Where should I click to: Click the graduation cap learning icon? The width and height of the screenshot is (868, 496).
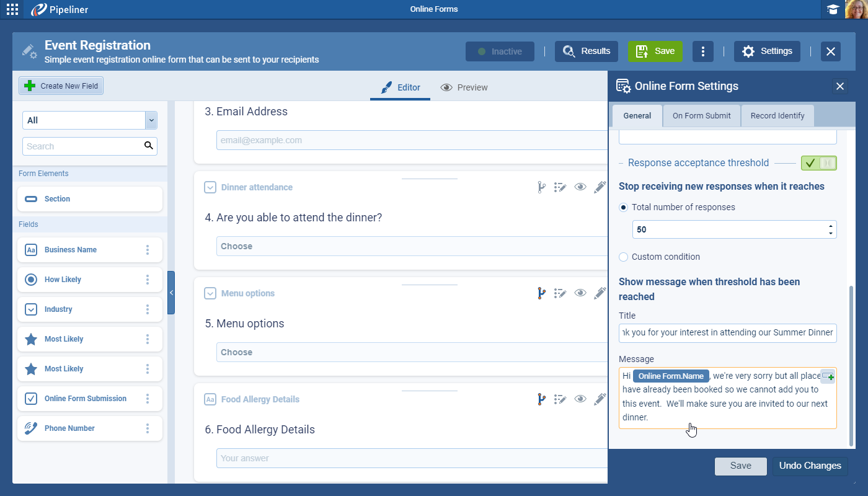click(833, 9)
